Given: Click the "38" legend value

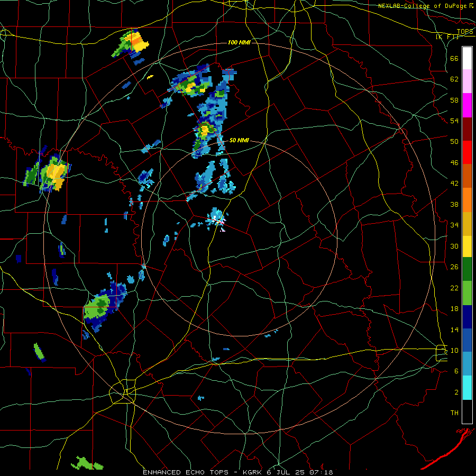Looking at the screenshot, I should coord(454,204).
